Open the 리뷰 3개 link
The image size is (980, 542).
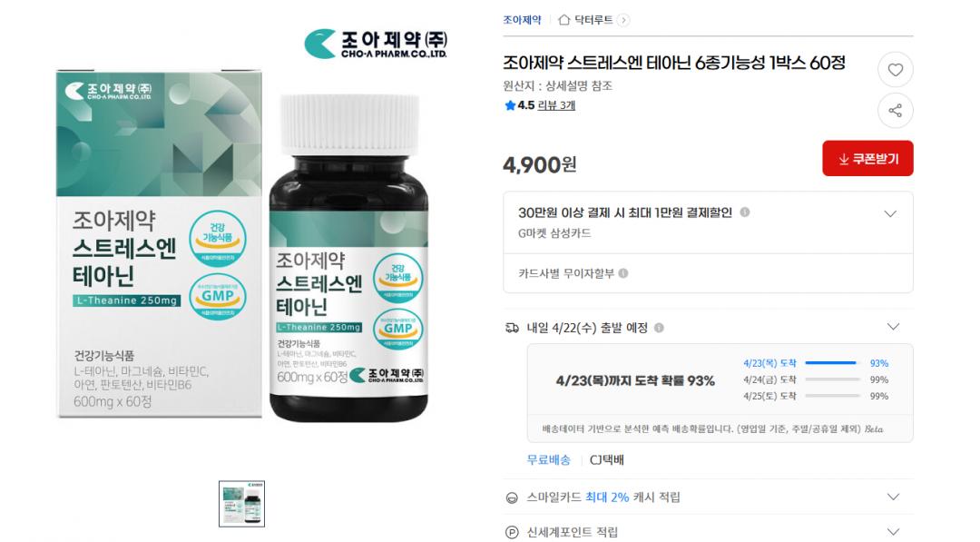(556, 105)
